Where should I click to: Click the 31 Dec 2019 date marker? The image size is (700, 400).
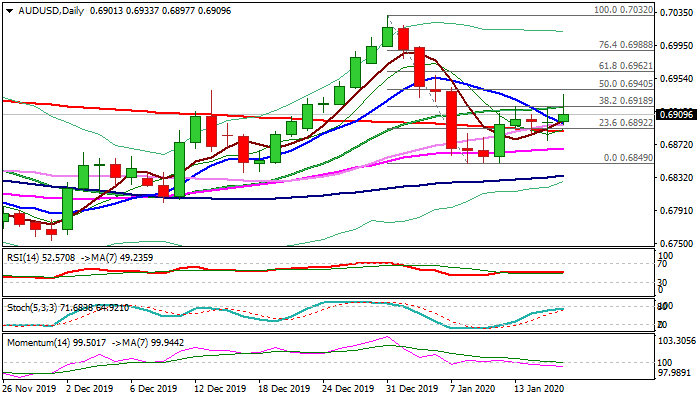pyautogui.click(x=413, y=389)
